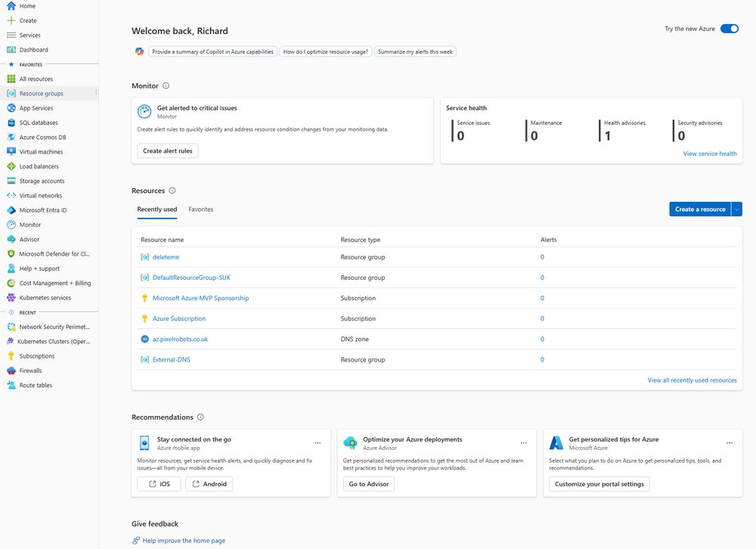The width and height of the screenshot is (756, 549).
Task: Open Microsoft Azure MVP Sponsorship subscription
Action: point(200,298)
